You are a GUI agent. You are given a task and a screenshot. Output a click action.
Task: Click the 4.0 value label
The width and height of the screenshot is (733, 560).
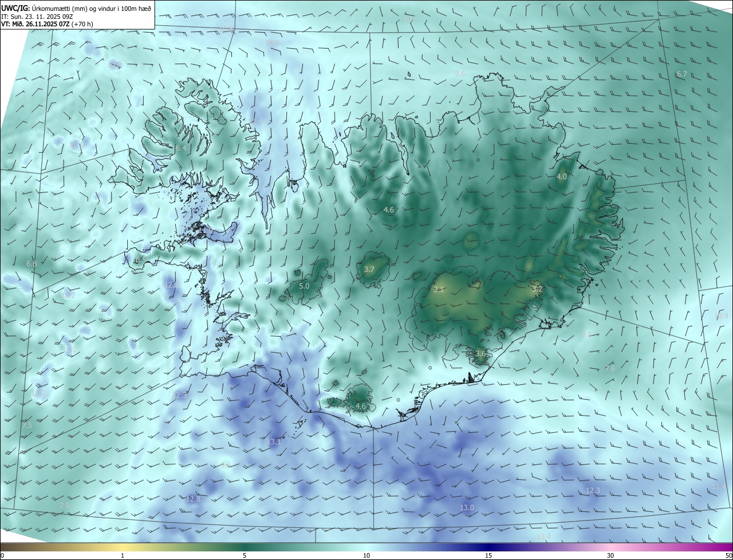(562, 177)
